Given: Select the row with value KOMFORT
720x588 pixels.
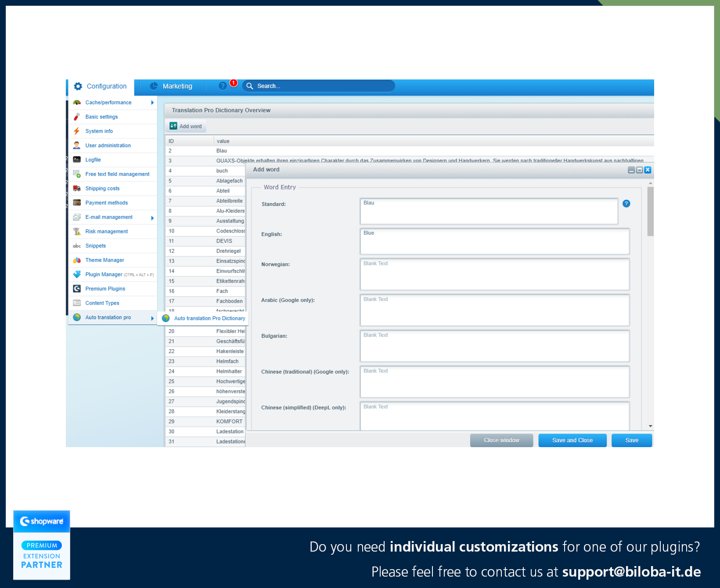Looking at the screenshot, I should [x=205, y=421].
